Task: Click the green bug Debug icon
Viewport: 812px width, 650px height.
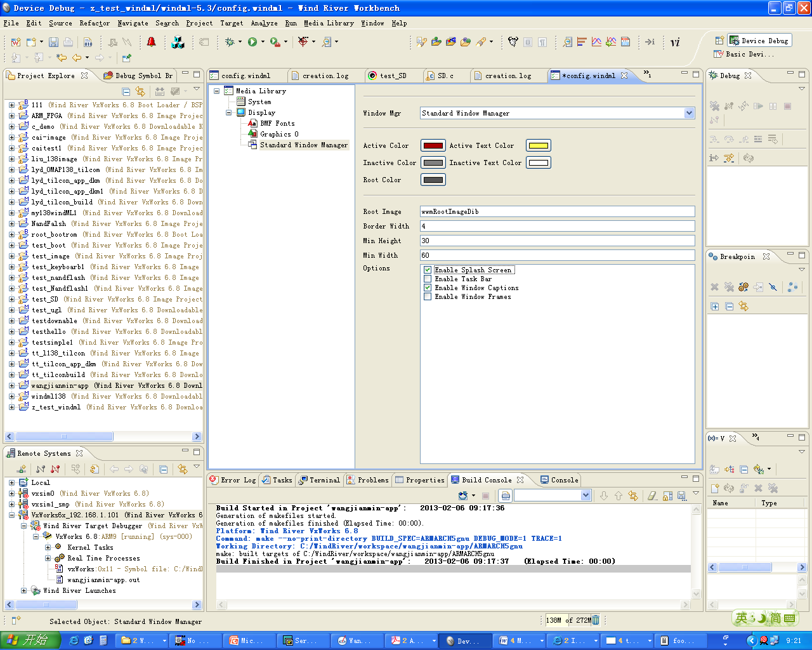Action: point(230,42)
